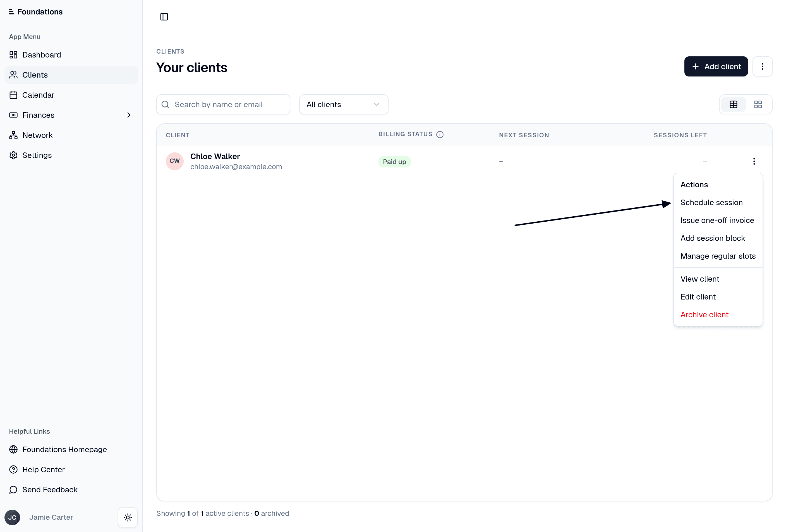Toggle the light/dark theme sun button
The width and height of the screenshot is (786, 532).
(x=128, y=517)
